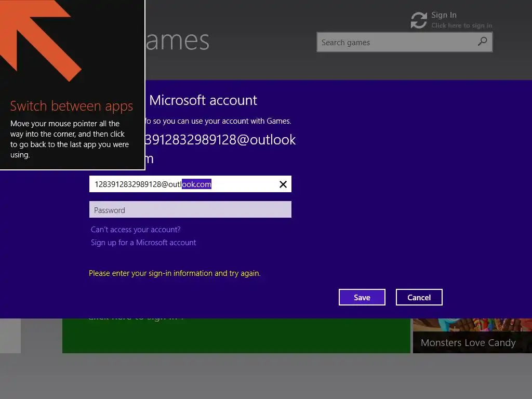Click "Click here to sign in" subtitle

click(461, 25)
